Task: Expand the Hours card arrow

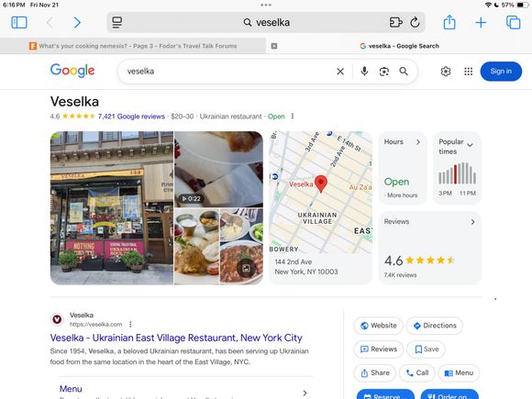Action: pyautogui.click(x=418, y=142)
